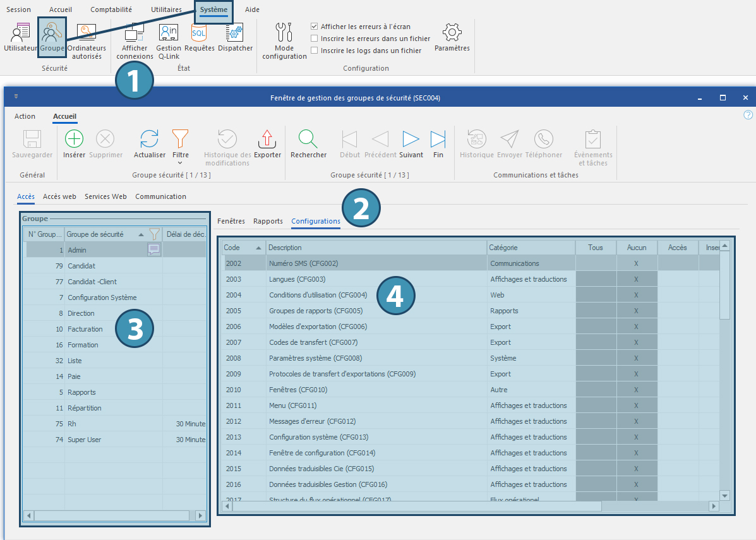The height and width of the screenshot is (540, 756).
Task: Switch to the Comptabilité ribbon tab
Action: (x=111, y=9)
